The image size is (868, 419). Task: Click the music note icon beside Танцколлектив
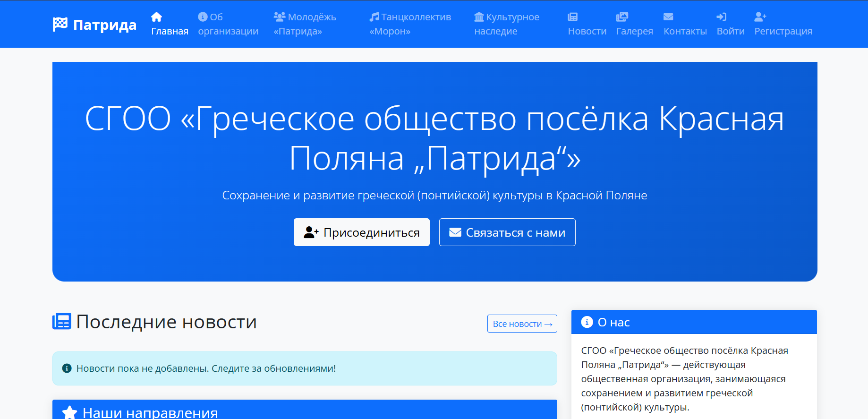(374, 17)
